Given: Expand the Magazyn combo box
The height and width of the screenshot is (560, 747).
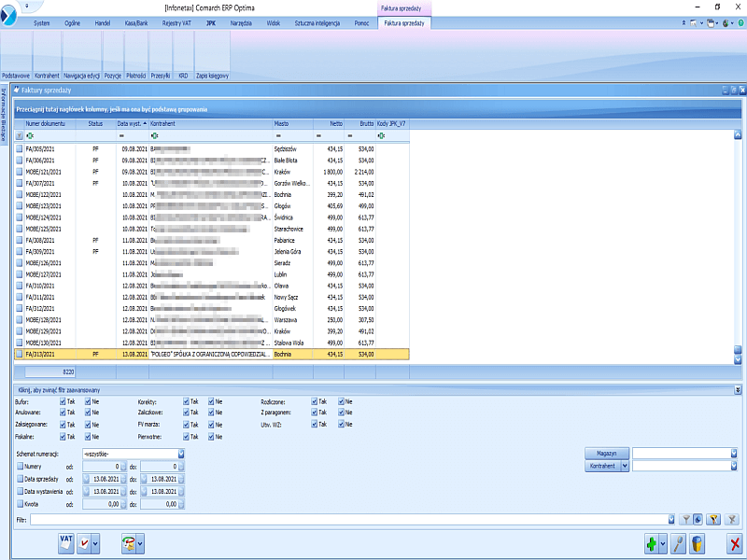Looking at the screenshot, I should [x=734, y=454].
